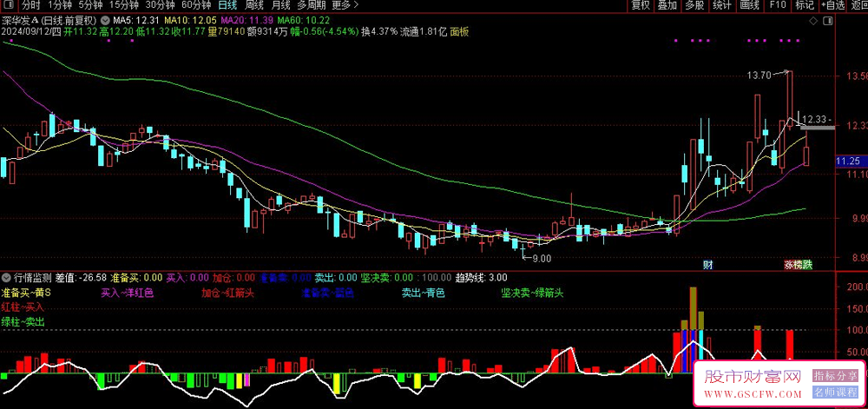Open the 画线 drawing tools
This screenshot has height=409, width=868.
coord(749,5)
